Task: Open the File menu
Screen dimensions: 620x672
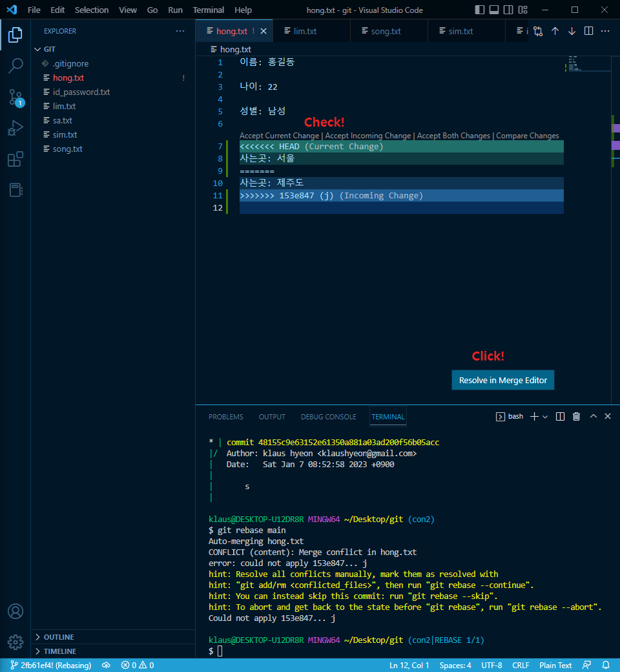Action: (x=34, y=10)
